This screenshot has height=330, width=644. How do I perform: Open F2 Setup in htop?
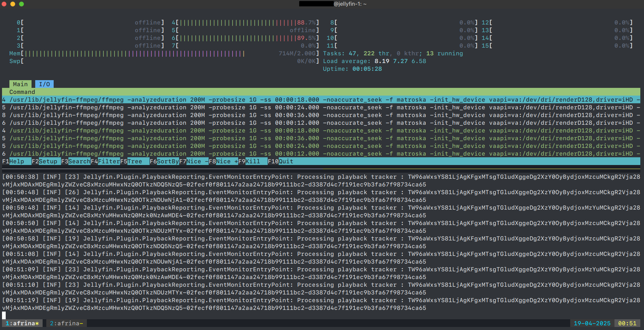[x=48, y=161]
